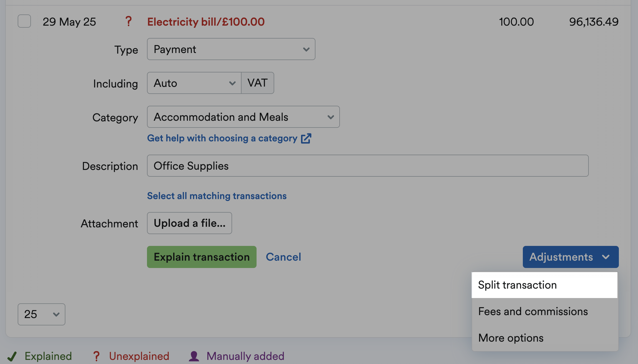Click the VAT button next to Auto
Screen dimensions: 638x364
click(x=257, y=83)
